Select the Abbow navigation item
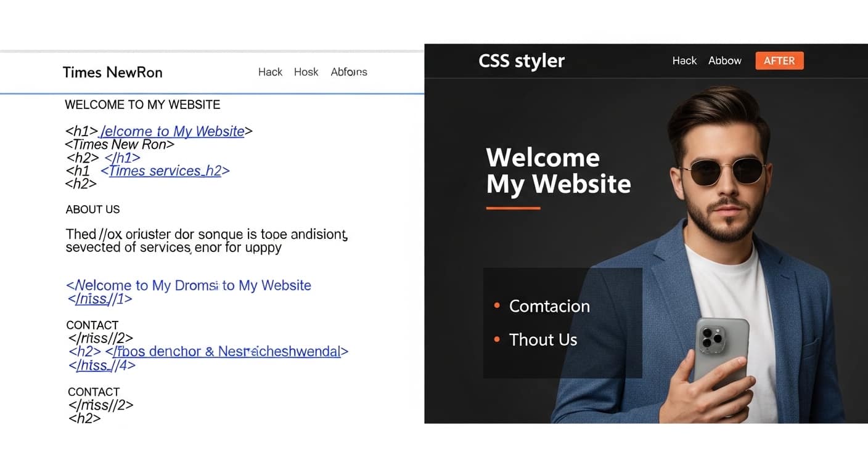868x473 pixels. (724, 60)
